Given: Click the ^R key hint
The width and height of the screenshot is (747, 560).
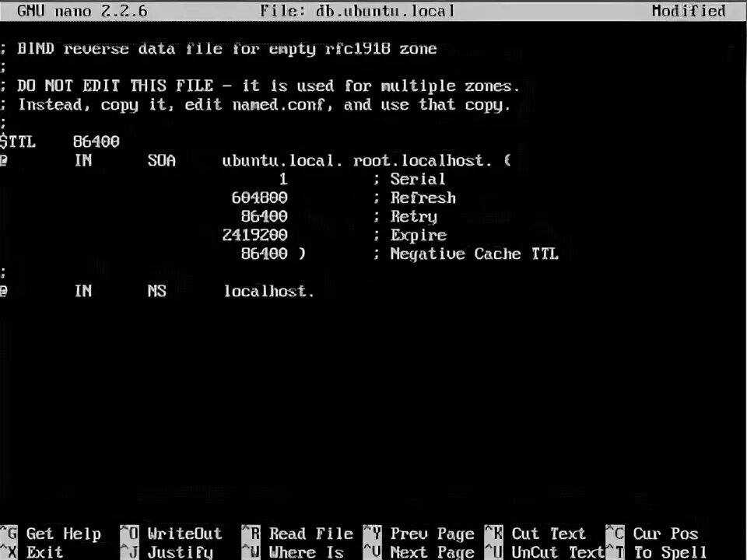Looking at the screenshot, I should 251,534.
